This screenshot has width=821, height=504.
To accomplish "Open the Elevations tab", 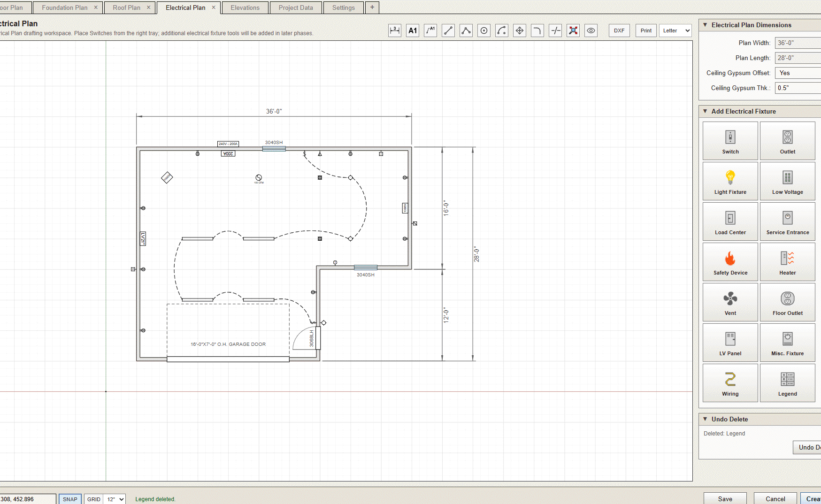I will point(245,8).
